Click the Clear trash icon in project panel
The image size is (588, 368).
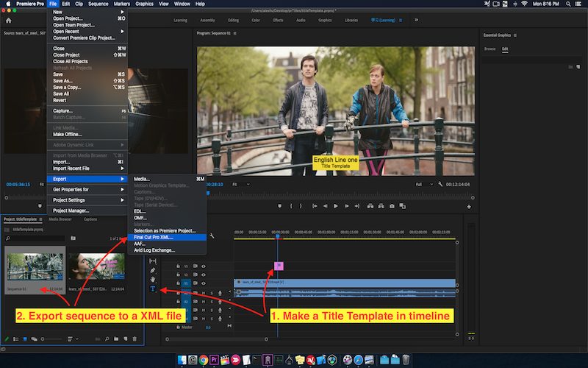135,339
